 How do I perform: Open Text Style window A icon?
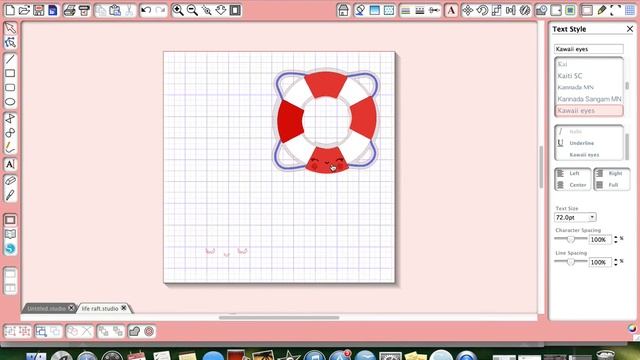click(x=451, y=10)
